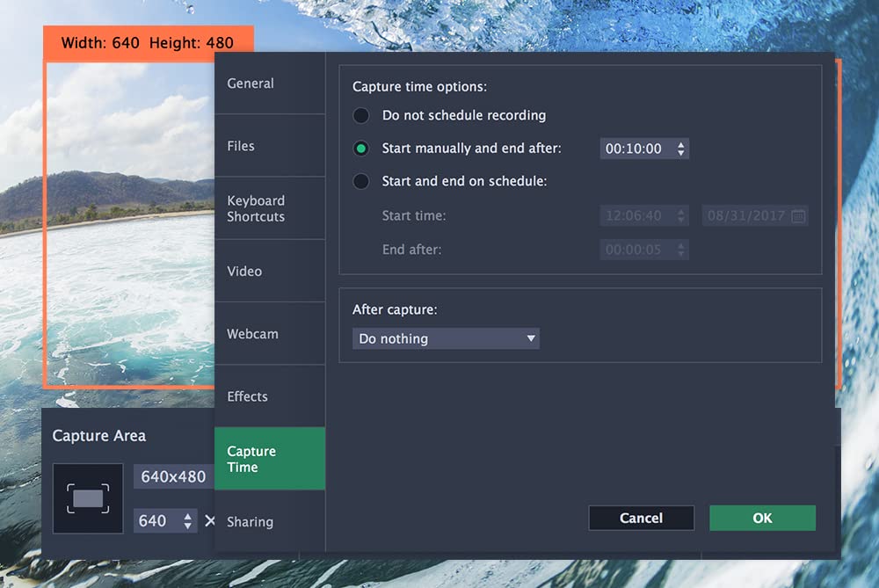Image resolution: width=879 pixels, height=588 pixels.
Task: Click the capture area frame icon
Action: pyautogui.click(x=88, y=498)
